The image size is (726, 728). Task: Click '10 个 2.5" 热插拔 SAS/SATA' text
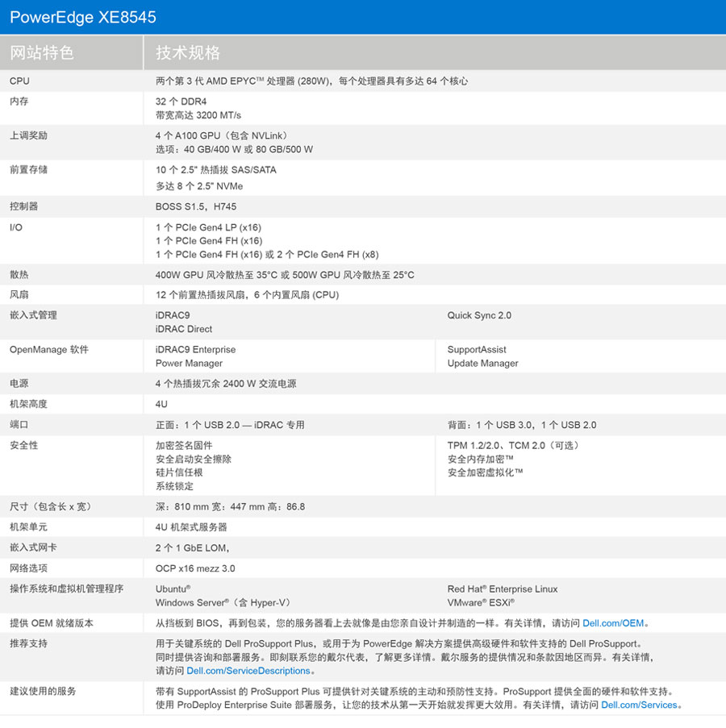216,170
